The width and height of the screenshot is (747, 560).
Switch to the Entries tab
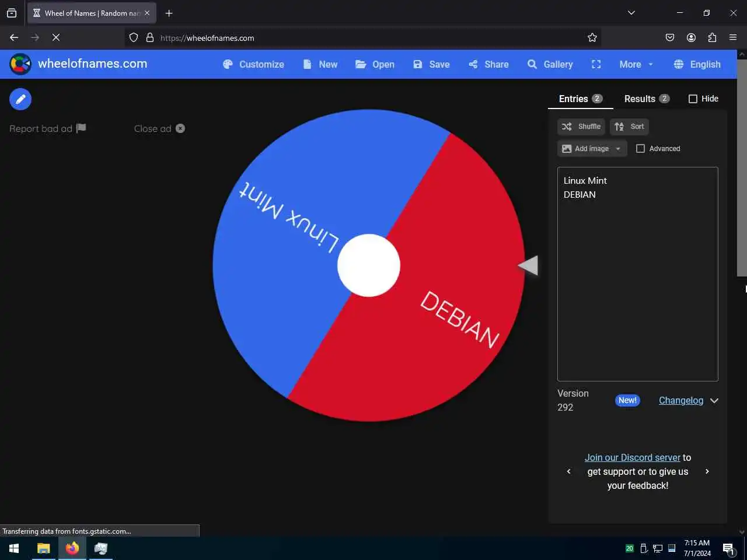click(580, 99)
